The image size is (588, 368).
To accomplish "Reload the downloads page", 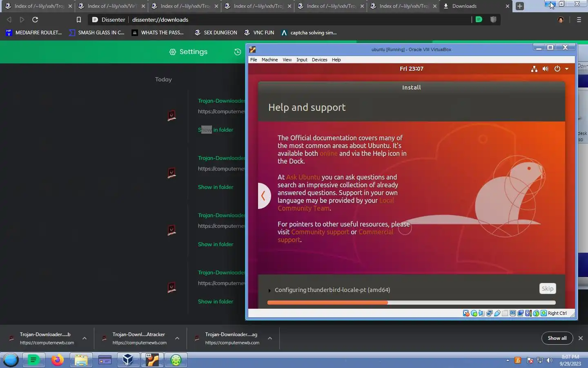I will coord(35,20).
